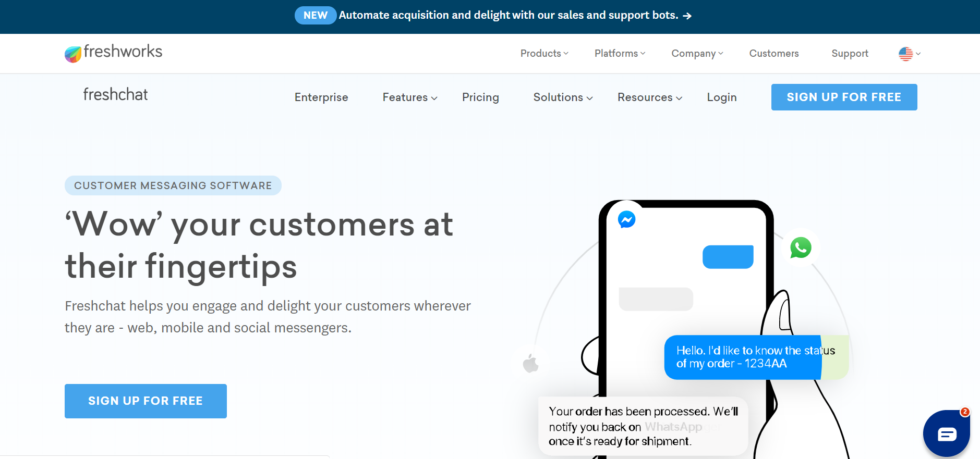Open the Features dropdown menu
The height and width of the screenshot is (459, 980).
(x=410, y=97)
